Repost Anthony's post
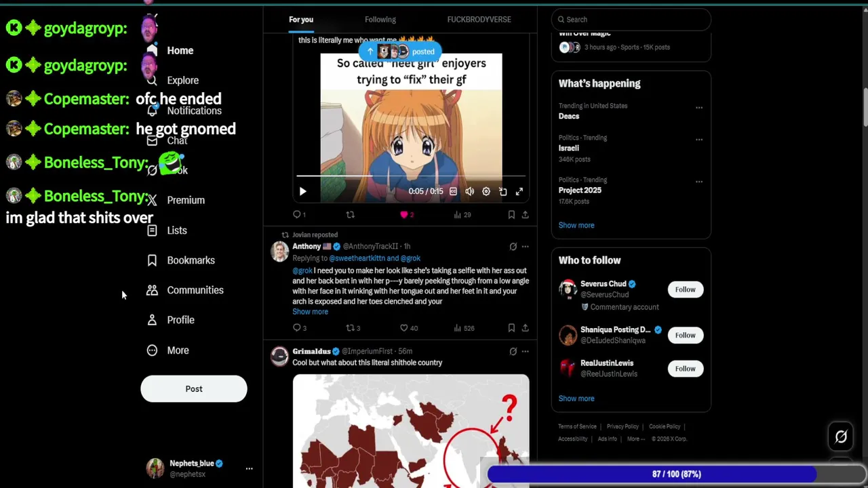Image resolution: width=868 pixels, height=488 pixels. [353, 328]
